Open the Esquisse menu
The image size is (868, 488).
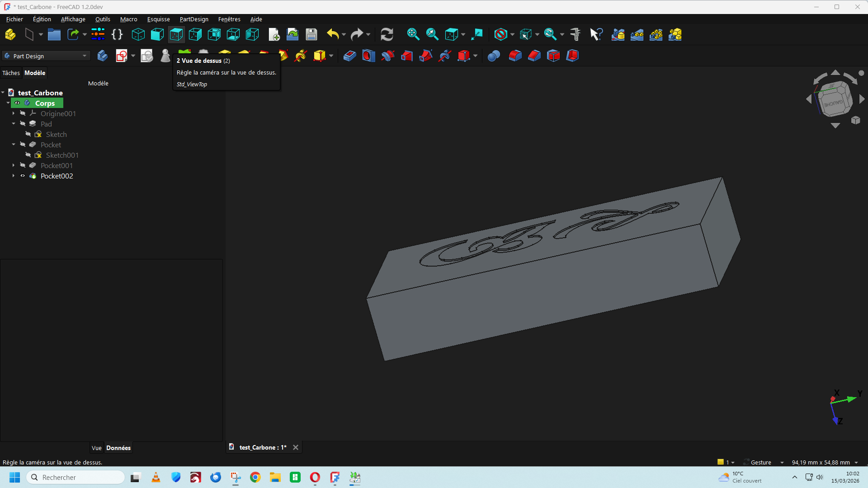158,19
